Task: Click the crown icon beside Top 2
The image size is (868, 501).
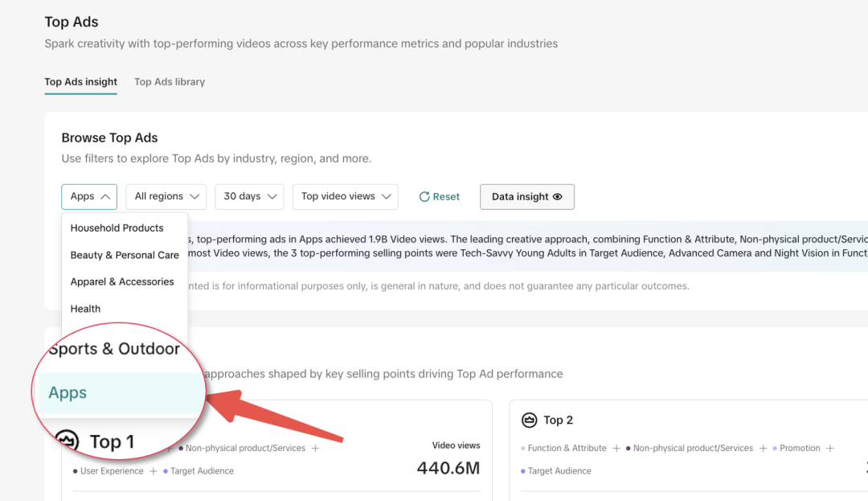Action: tap(530, 420)
